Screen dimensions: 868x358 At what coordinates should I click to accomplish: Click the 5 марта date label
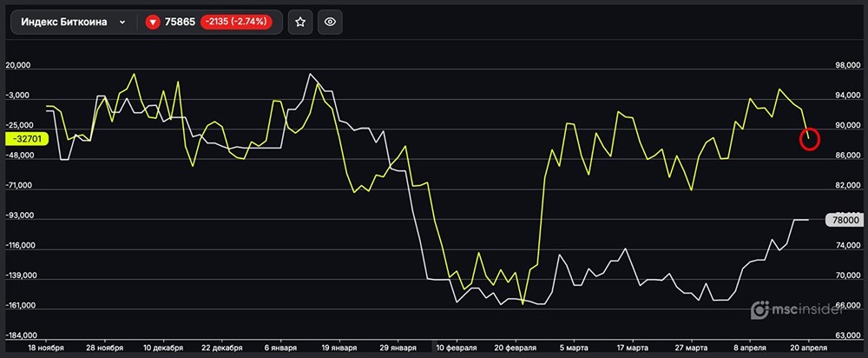click(x=573, y=347)
